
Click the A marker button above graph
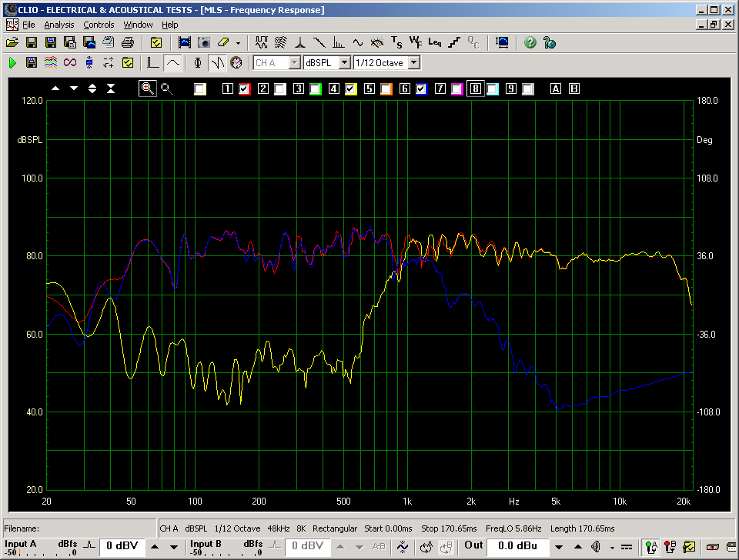(556, 89)
